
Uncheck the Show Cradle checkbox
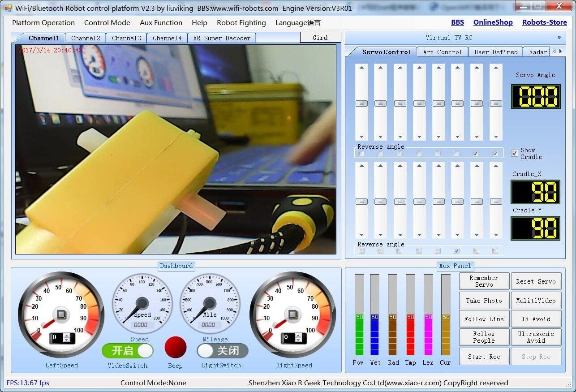[x=515, y=154]
